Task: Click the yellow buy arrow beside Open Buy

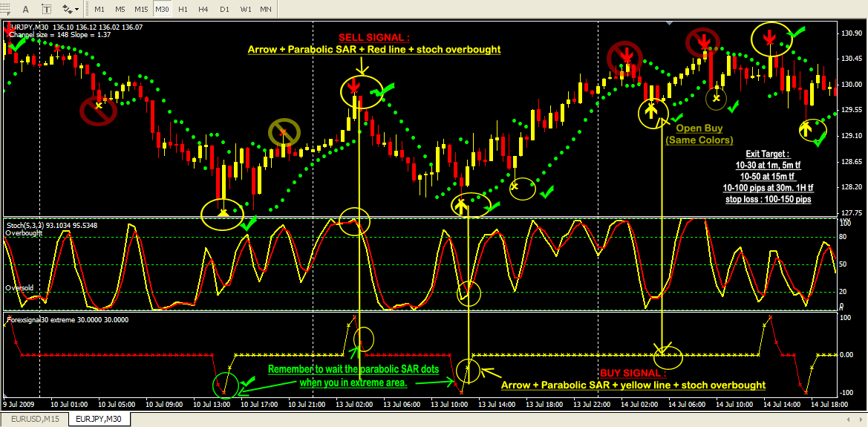Action: 651,111
